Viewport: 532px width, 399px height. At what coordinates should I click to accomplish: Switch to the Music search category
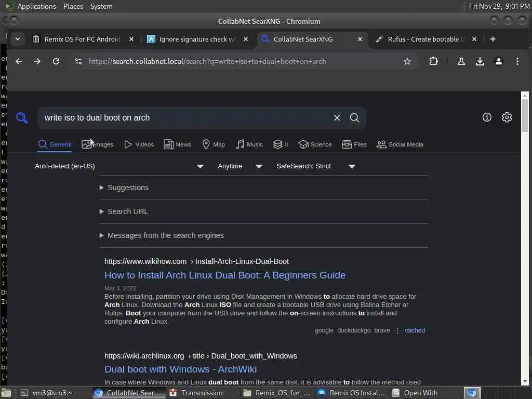[249, 144]
